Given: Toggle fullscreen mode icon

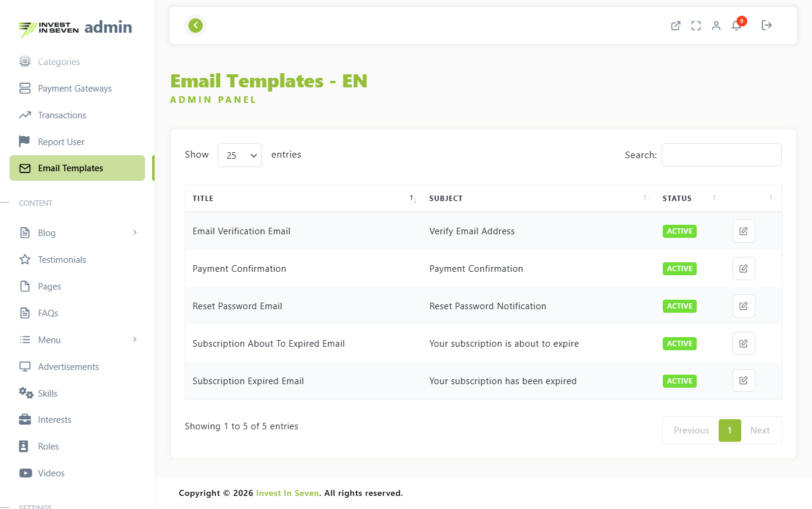Looking at the screenshot, I should pyautogui.click(x=696, y=26).
